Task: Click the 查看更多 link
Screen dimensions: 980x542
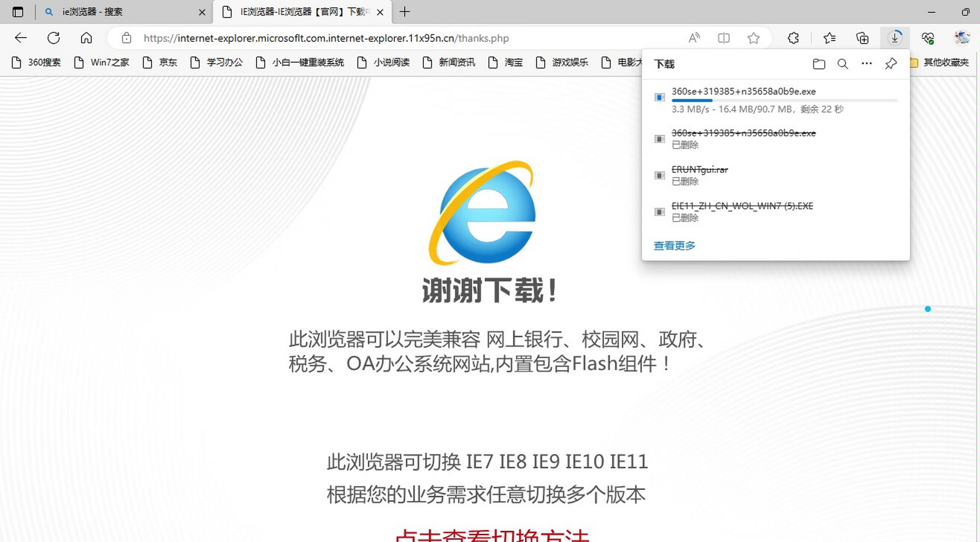Action: [x=674, y=246]
